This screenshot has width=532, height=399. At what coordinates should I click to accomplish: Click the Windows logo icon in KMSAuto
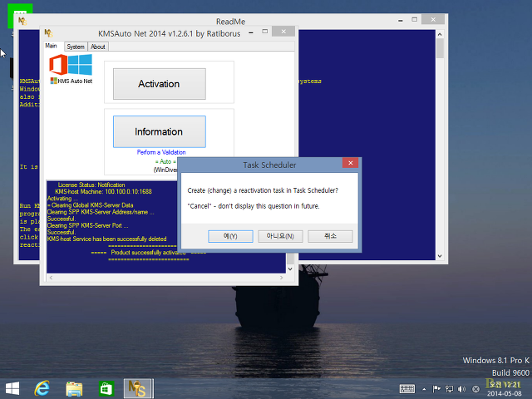80,65
